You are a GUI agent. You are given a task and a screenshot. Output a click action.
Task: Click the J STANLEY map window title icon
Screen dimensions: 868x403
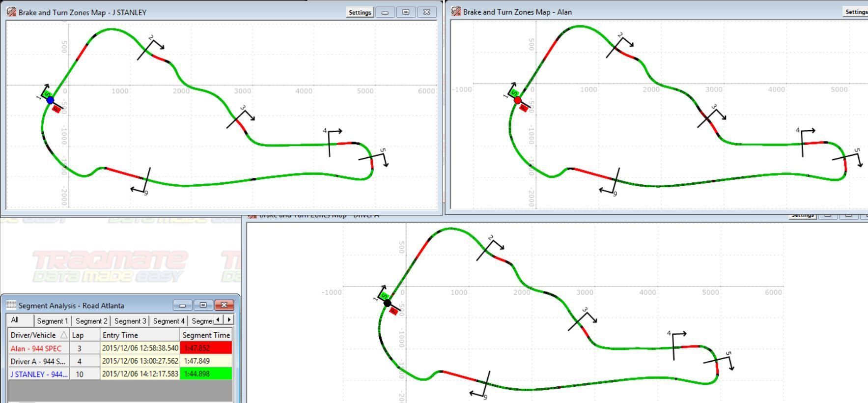[x=11, y=12]
